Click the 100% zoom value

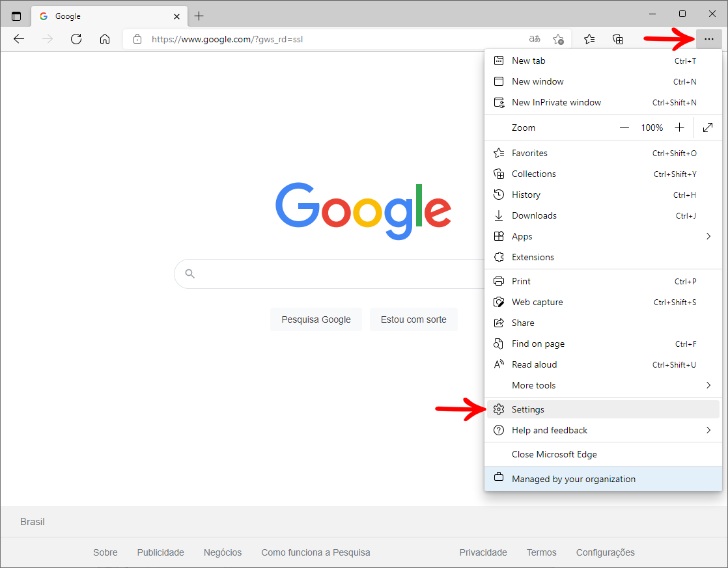click(x=652, y=128)
